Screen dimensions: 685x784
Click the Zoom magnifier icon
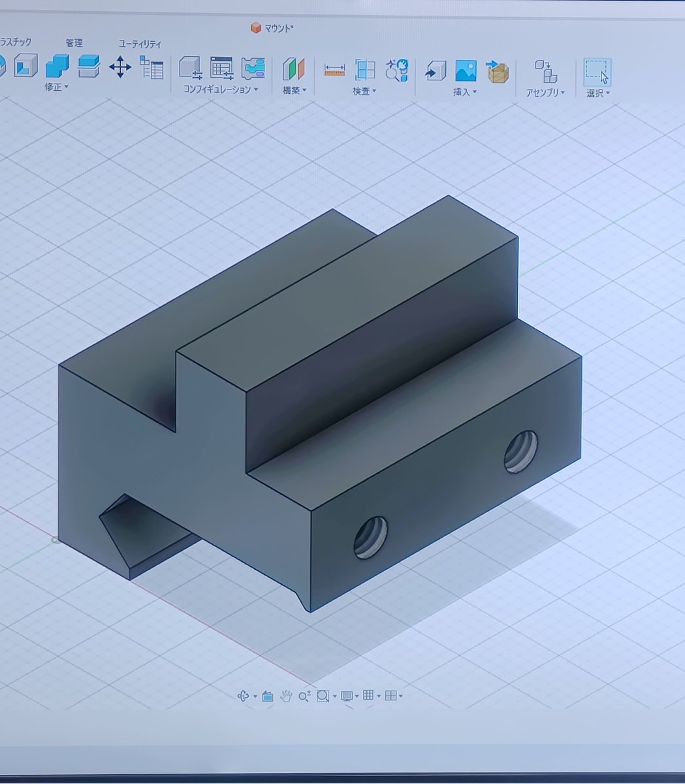(304, 696)
